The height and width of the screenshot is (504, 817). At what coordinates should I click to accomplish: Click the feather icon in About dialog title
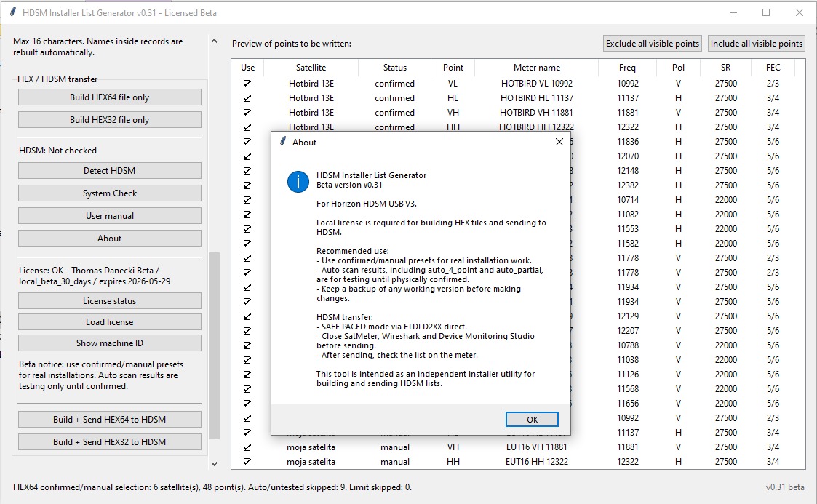coord(282,142)
